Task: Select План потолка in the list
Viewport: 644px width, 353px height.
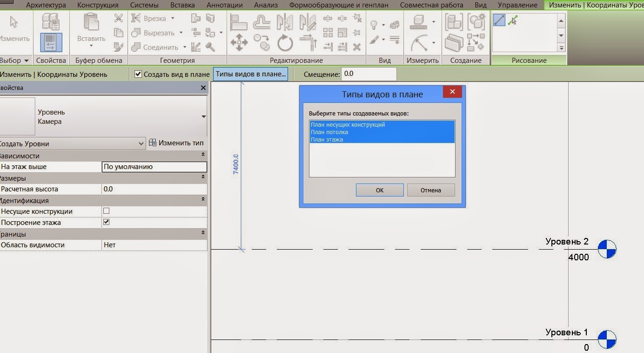Action: point(382,132)
